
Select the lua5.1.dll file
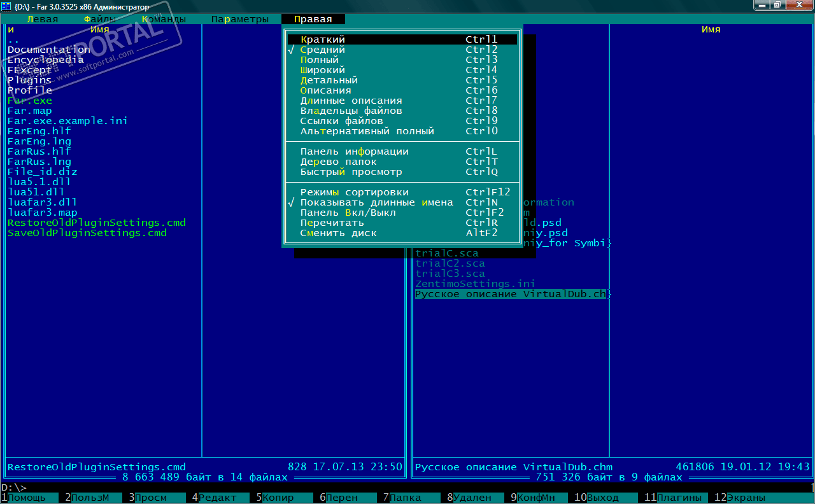[x=39, y=182]
